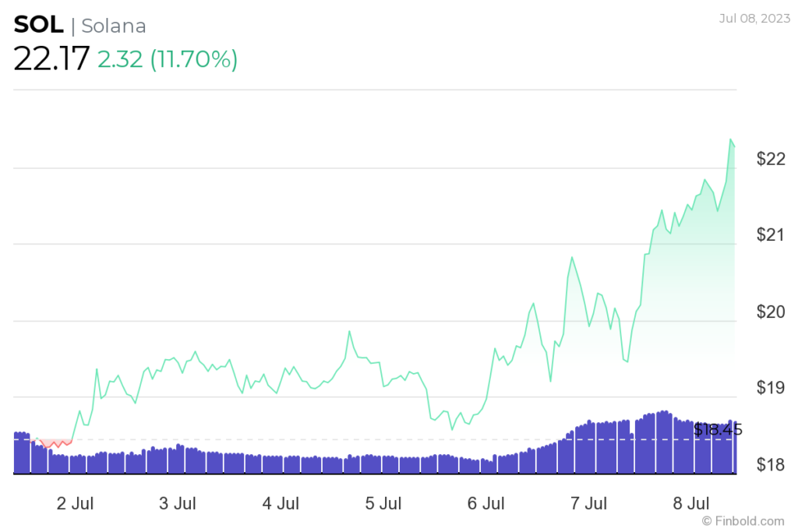Select the Solana name label

[x=114, y=26]
